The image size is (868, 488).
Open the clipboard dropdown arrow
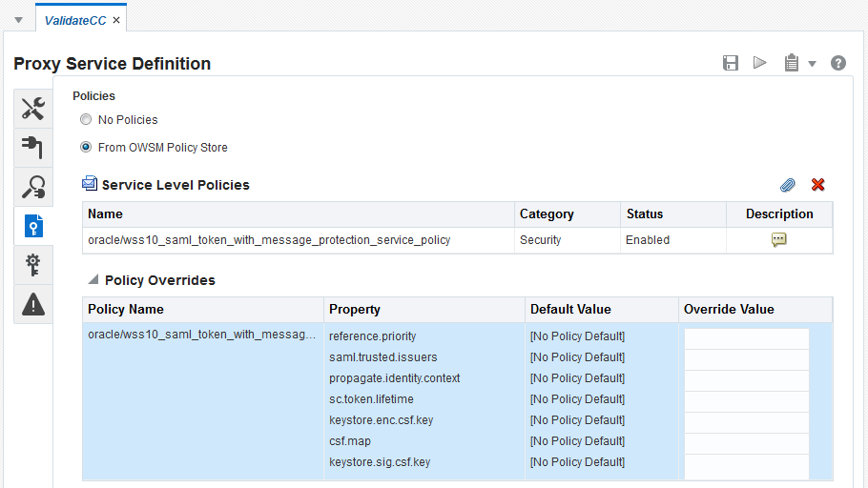(x=812, y=64)
